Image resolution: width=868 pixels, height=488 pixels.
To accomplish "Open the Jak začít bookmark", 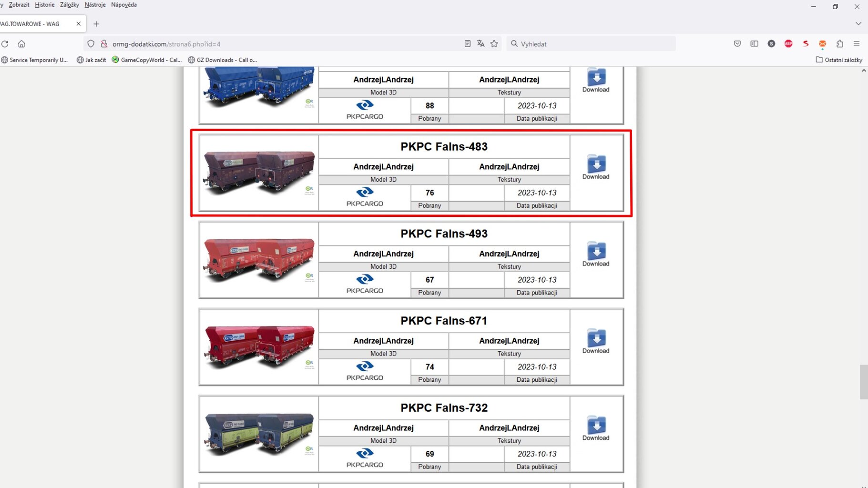I will pyautogui.click(x=92, y=60).
